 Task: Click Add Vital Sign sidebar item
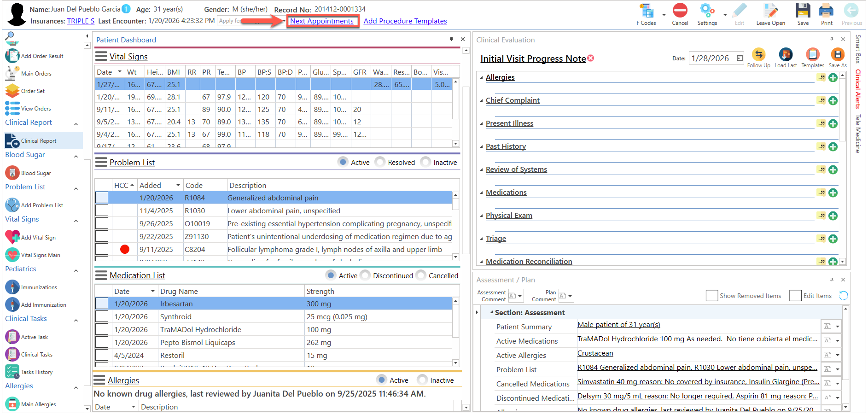coord(31,237)
